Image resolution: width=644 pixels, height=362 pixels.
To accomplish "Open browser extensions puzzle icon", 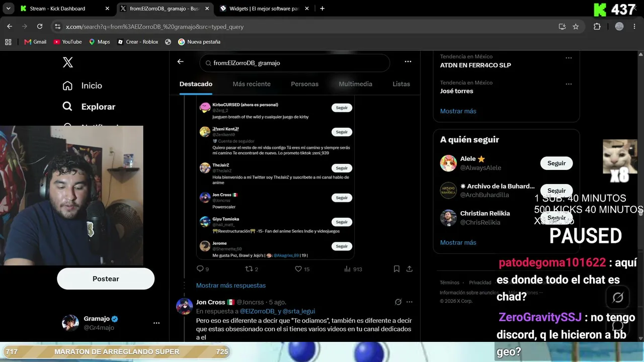I will [597, 27].
